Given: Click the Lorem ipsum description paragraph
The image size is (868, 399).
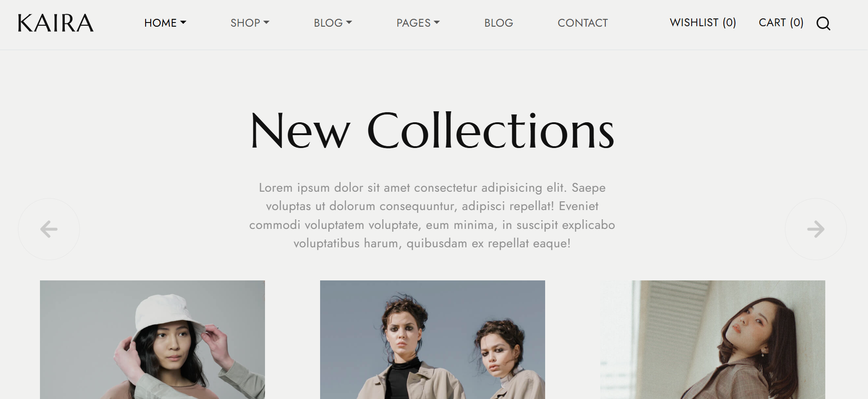Looking at the screenshot, I should pos(432,215).
